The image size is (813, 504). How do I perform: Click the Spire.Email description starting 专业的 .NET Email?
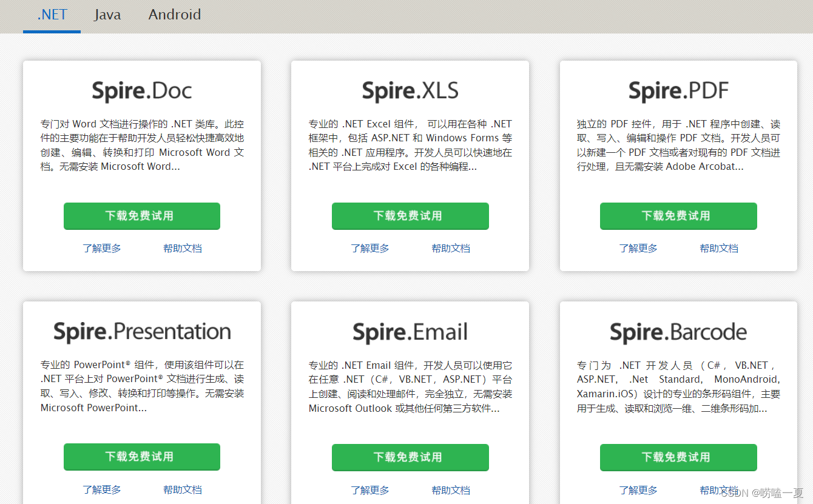pyautogui.click(x=410, y=387)
